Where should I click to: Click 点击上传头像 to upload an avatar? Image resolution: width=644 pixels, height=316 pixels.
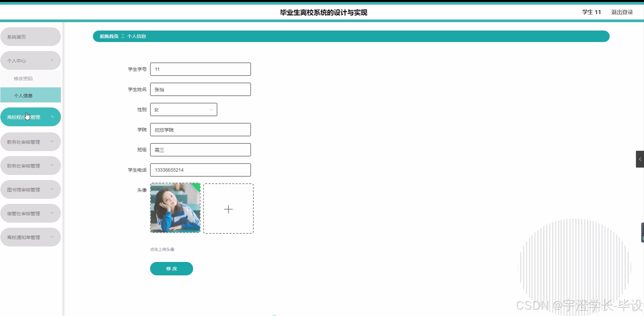click(x=162, y=249)
